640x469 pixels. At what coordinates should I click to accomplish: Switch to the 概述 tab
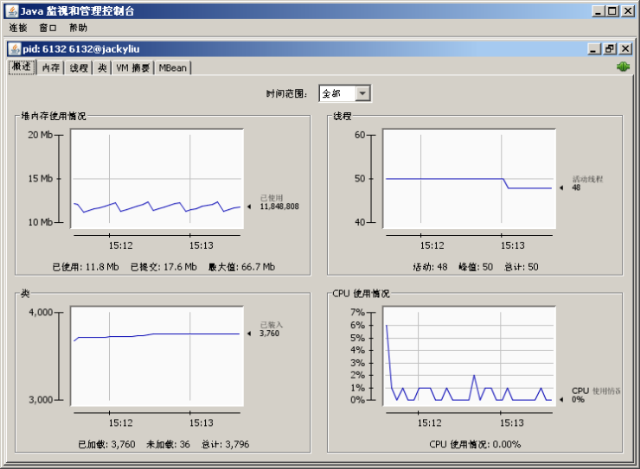(22, 67)
